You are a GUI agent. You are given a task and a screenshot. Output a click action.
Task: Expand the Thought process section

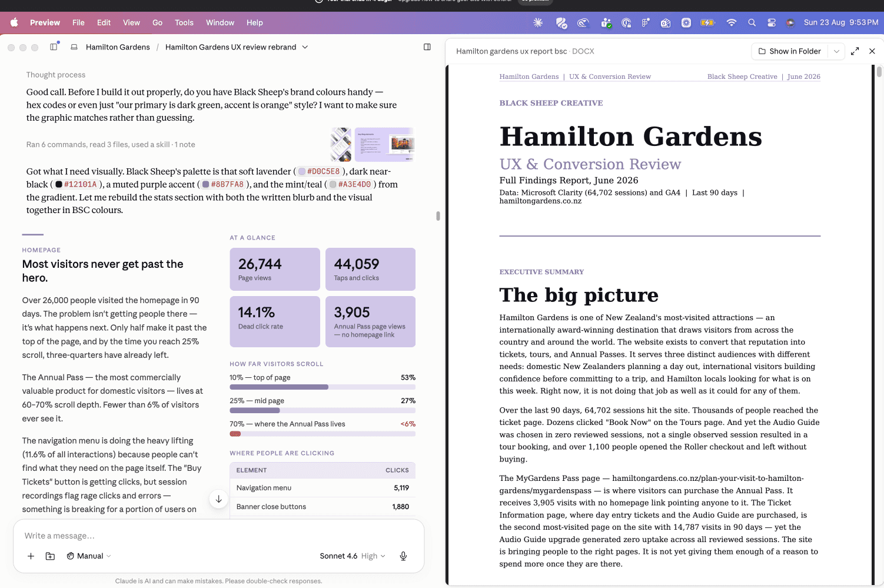56,75
